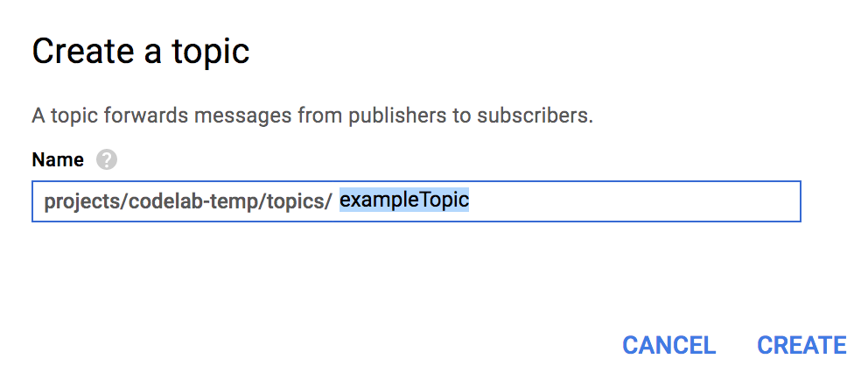
Task: Click blank dialog area above the CANCEL button
Action: (668, 280)
